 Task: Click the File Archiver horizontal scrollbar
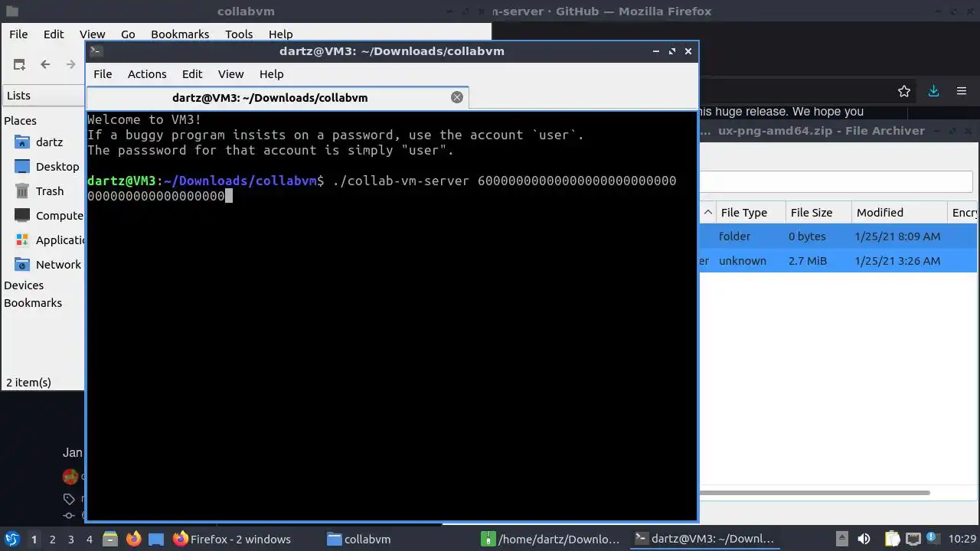tap(815, 493)
